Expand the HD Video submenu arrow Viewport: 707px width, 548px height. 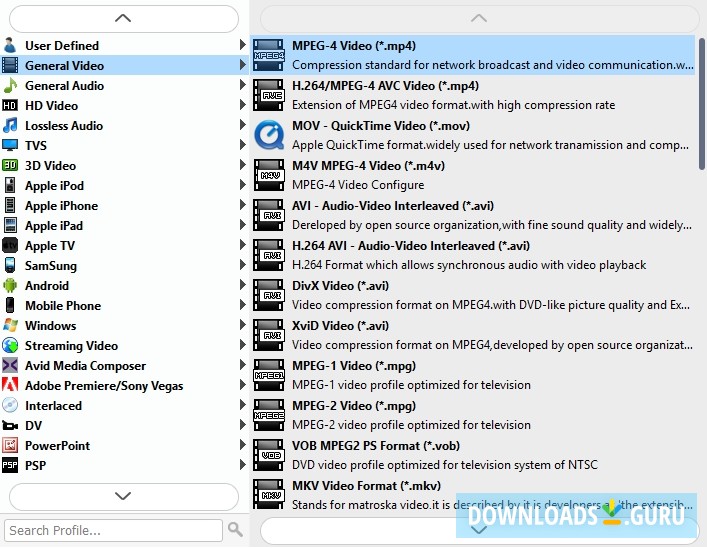point(242,105)
